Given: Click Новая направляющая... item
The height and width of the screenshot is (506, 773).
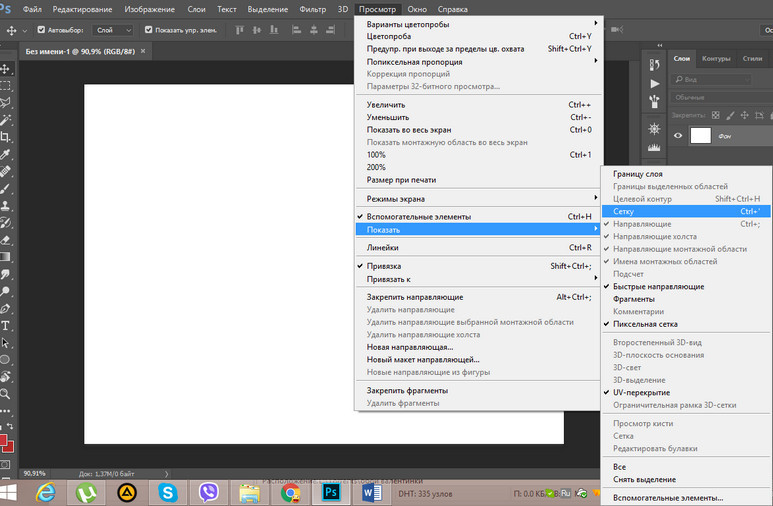Looking at the screenshot, I should 478,347.
